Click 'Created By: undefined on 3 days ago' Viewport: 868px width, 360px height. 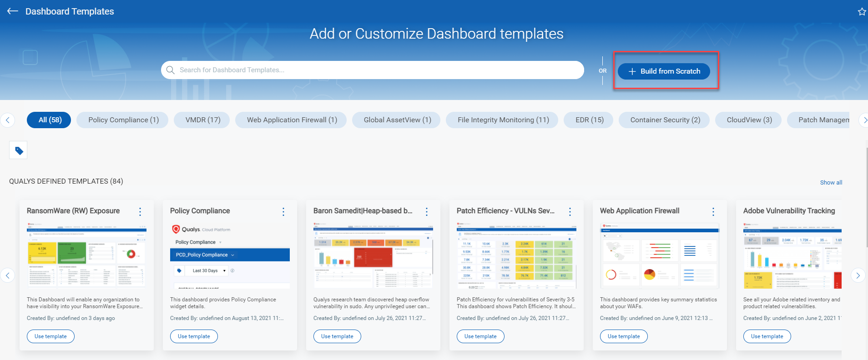click(x=71, y=318)
